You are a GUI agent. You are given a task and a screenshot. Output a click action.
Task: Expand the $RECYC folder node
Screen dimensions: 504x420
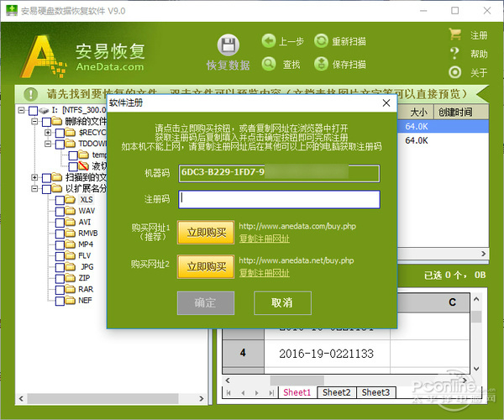48,133
